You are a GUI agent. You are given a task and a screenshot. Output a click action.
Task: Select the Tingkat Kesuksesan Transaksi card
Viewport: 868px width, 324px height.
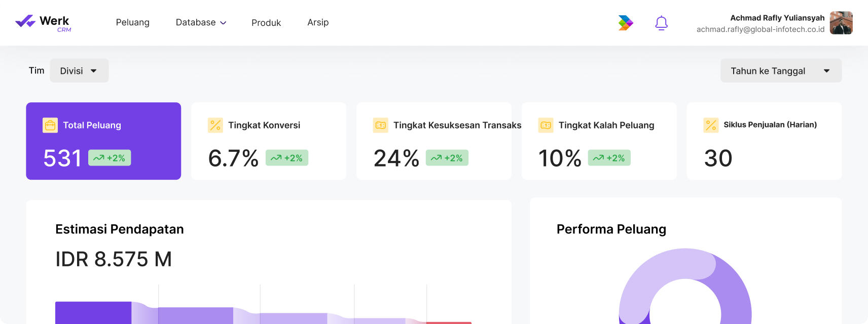434,141
